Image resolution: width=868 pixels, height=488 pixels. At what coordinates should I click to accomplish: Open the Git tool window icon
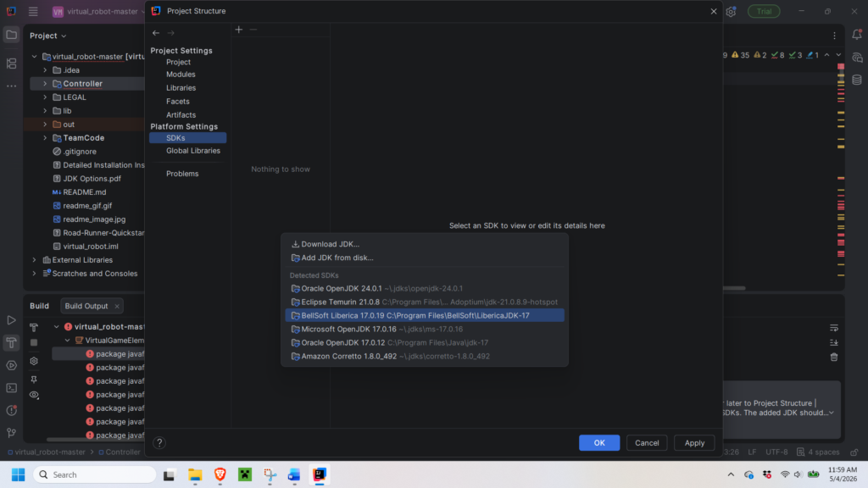(11, 433)
